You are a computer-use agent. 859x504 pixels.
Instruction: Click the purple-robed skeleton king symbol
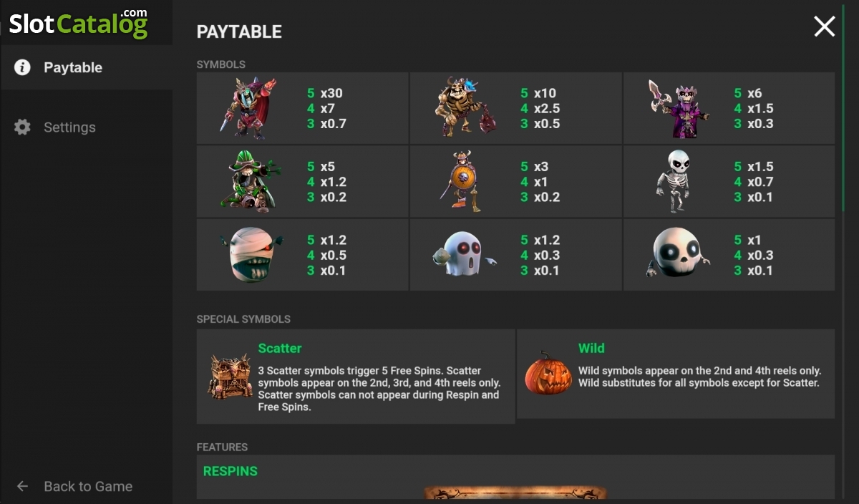coord(679,108)
